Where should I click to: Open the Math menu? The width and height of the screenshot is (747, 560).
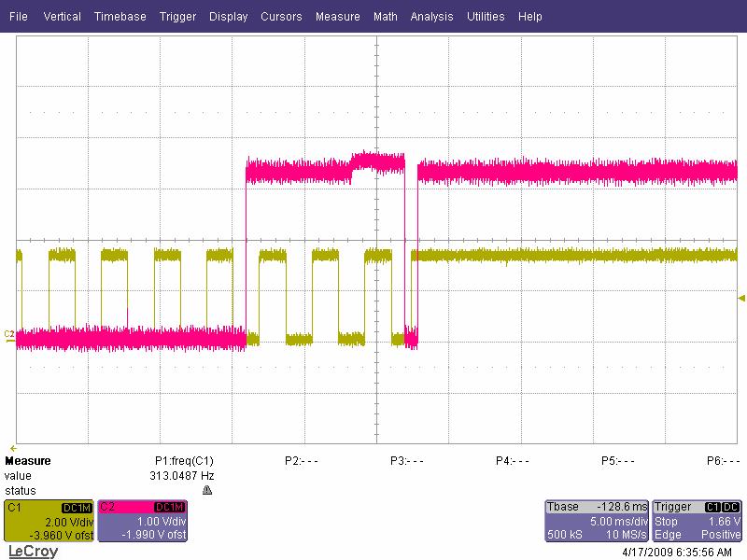[385, 16]
